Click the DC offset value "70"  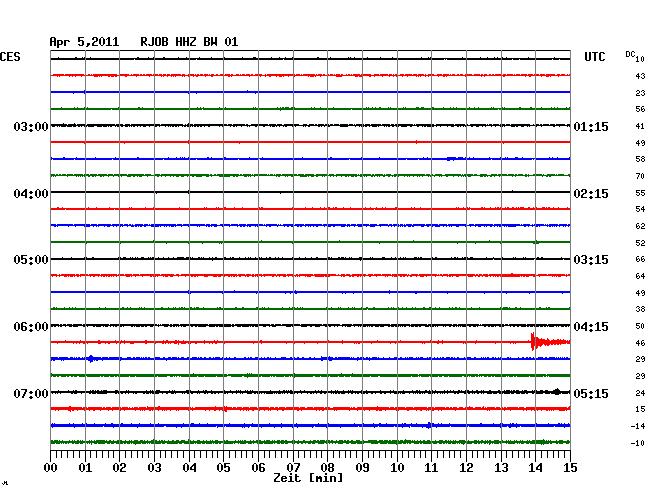pos(640,176)
